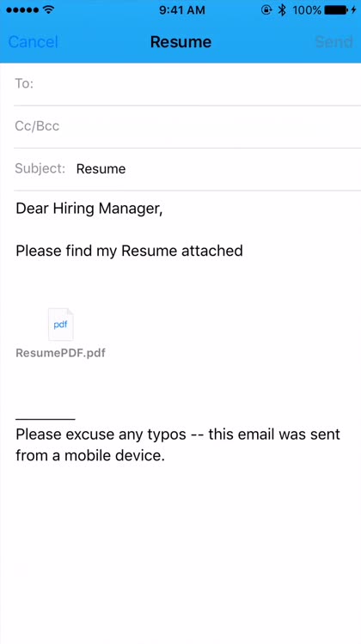Tap the 9:41 AM clock
Viewport: 361px width, 644px height.
181,10
